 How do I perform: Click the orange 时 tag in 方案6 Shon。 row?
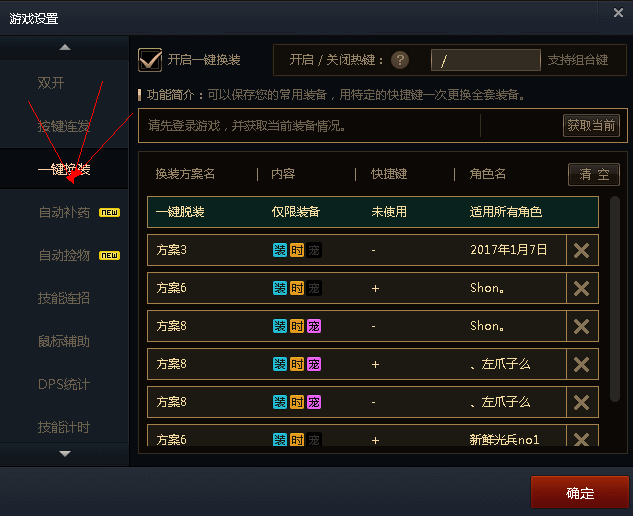pos(297,288)
